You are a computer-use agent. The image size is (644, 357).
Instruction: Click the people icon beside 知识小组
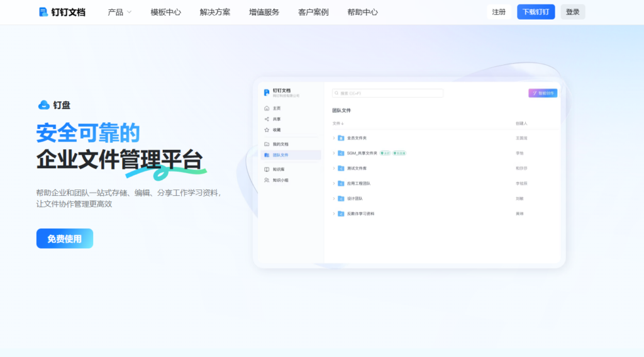(267, 180)
